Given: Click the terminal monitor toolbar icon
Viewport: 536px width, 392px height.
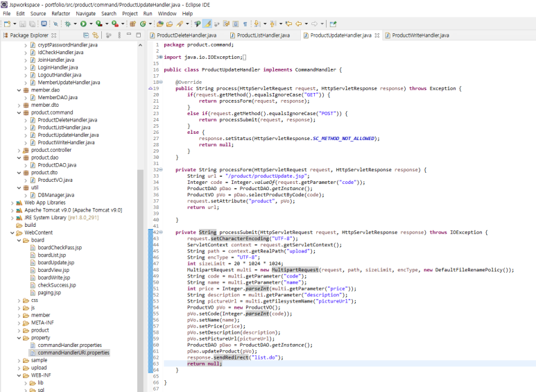Looking at the screenshot, I should coord(44,24).
